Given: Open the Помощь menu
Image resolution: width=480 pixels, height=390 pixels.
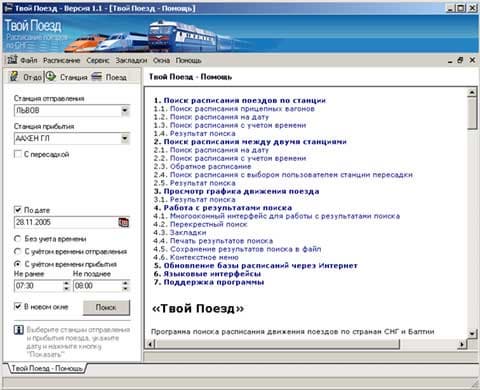Looking at the screenshot, I should pyautogui.click(x=188, y=60).
